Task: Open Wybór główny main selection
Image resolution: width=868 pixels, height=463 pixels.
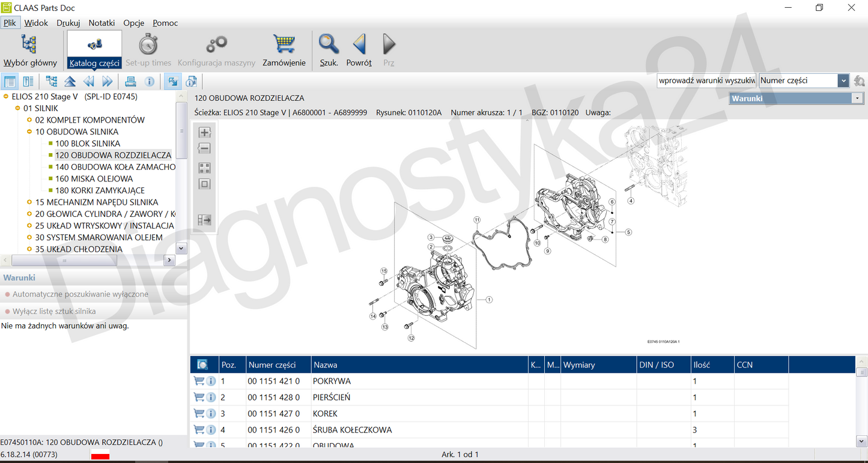Action: click(x=29, y=50)
